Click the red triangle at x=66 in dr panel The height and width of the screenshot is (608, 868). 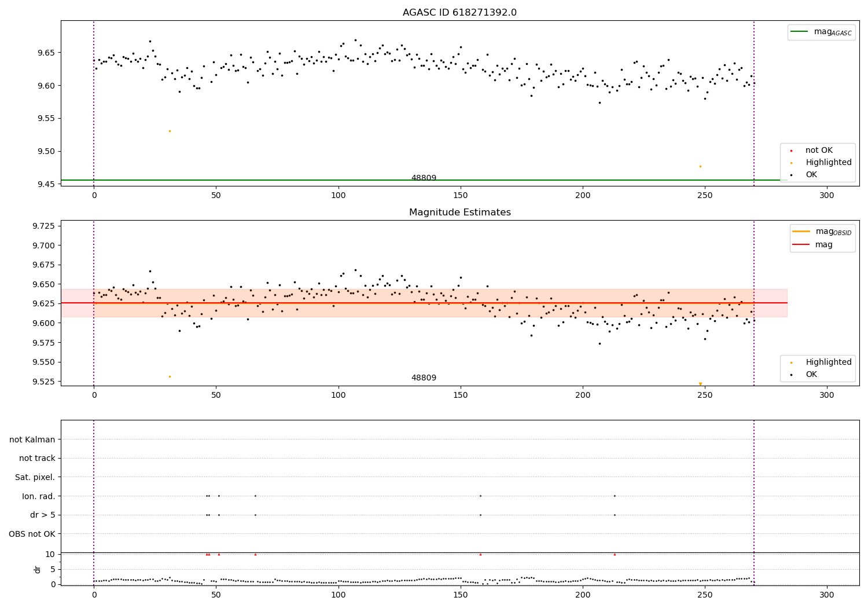pyautogui.click(x=255, y=554)
